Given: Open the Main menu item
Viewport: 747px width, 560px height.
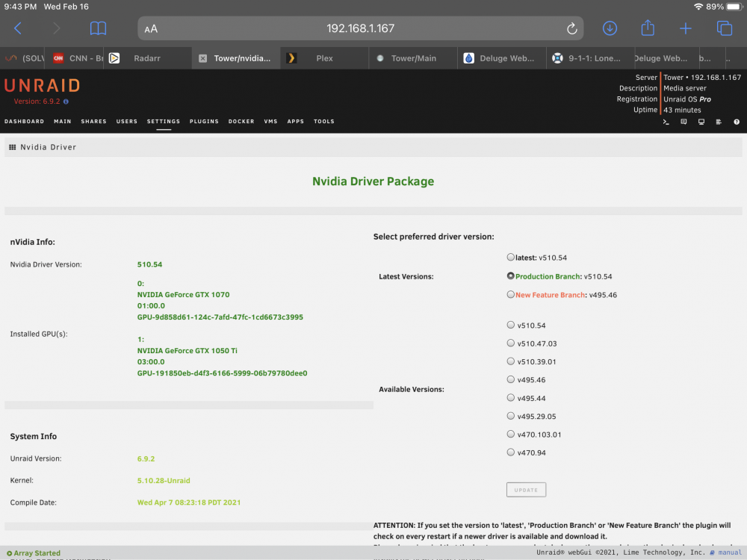Looking at the screenshot, I should pos(63,122).
